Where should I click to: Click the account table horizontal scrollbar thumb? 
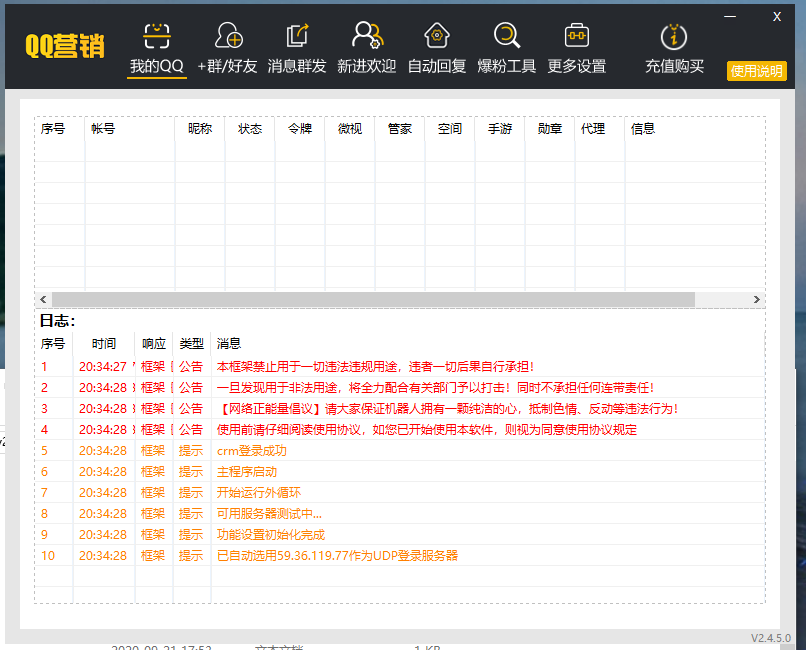[x=373, y=299]
